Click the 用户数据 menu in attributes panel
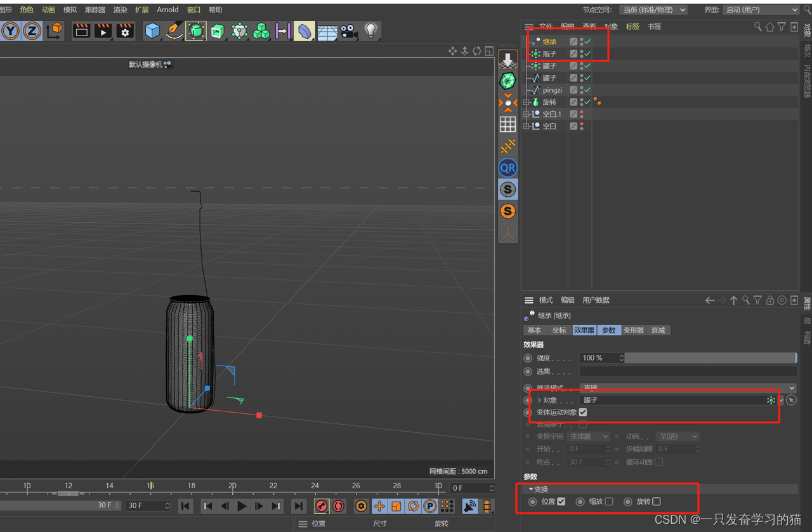The image size is (812, 532). pyautogui.click(x=596, y=300)
